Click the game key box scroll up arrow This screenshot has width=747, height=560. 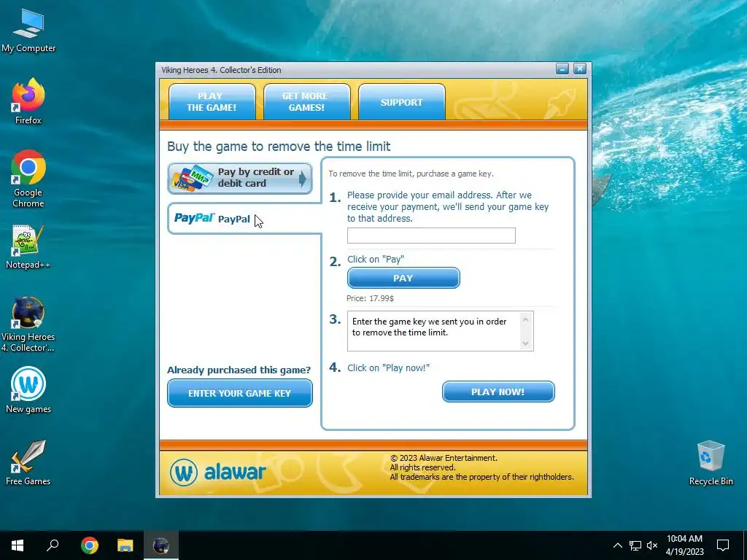pyautogui.click(x=525, y=319)
